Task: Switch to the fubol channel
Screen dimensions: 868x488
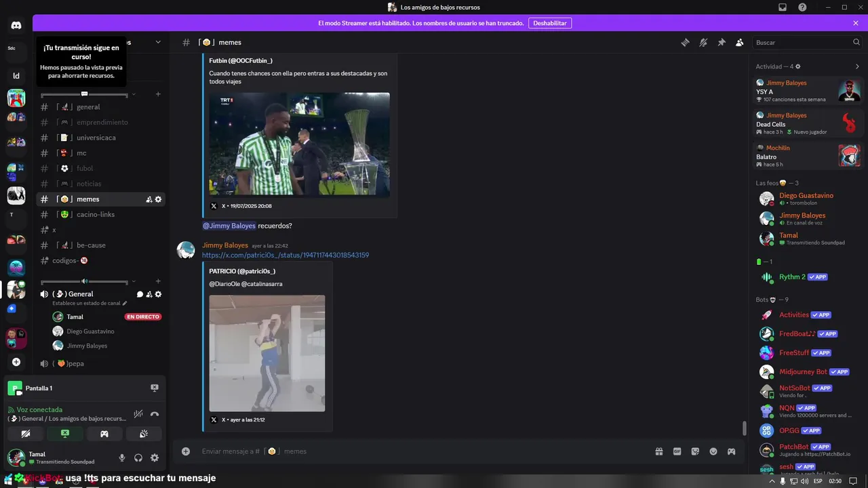Action: (x=100, y=169)
